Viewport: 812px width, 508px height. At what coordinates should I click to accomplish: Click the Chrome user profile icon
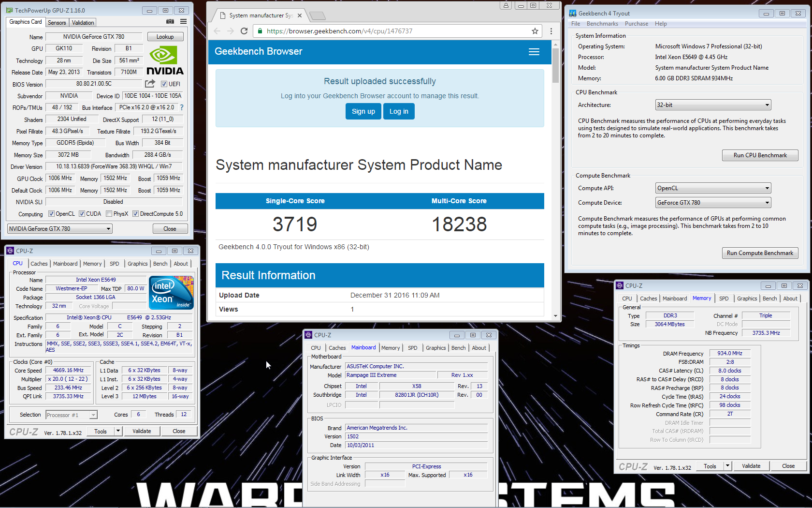(506, 5)
